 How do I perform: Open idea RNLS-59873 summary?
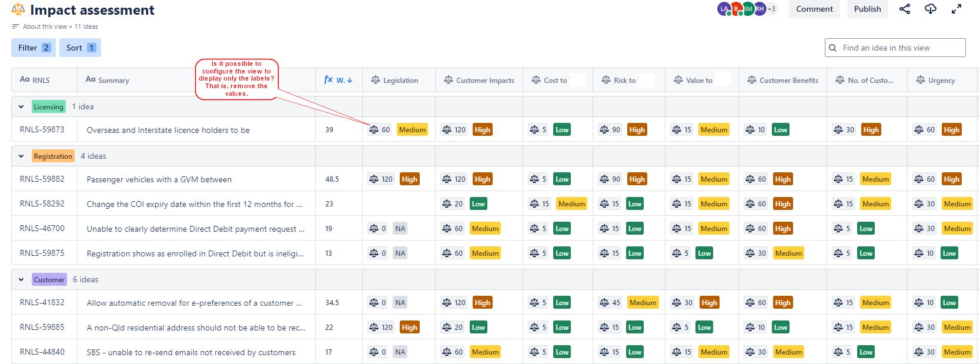tap(168, 130)
